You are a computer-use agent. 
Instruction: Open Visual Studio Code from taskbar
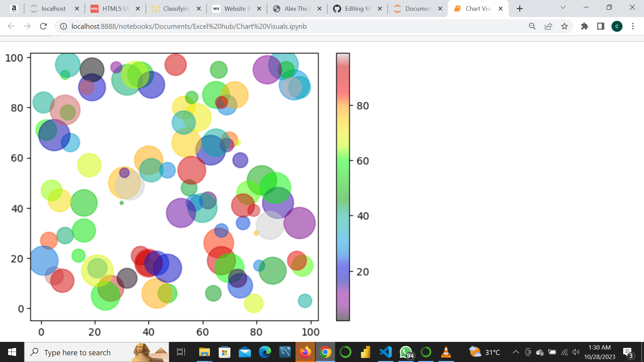click(x=386, y=352)
